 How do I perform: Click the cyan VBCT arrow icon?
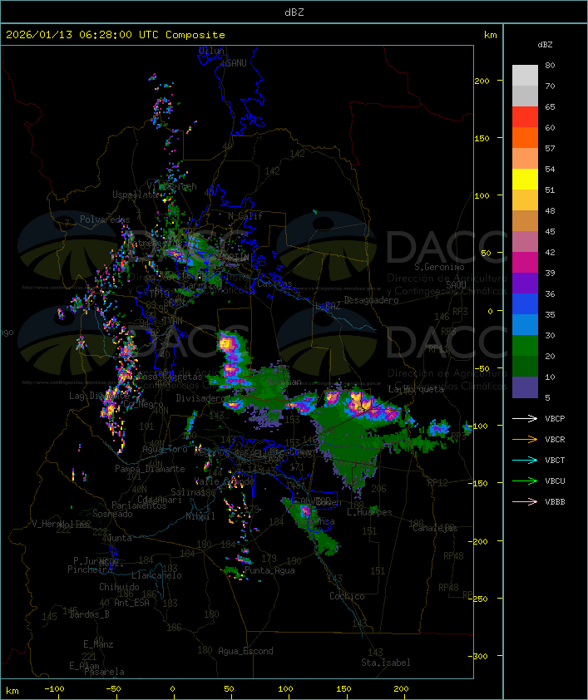pos(525,460)
